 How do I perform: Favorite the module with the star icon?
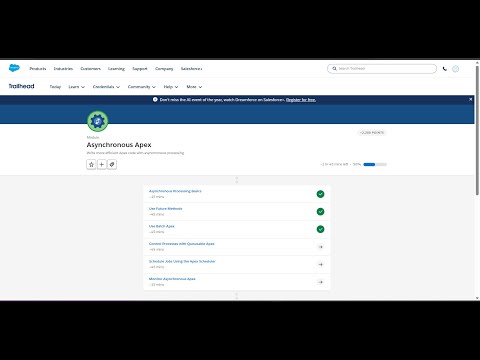pos(91,164)
